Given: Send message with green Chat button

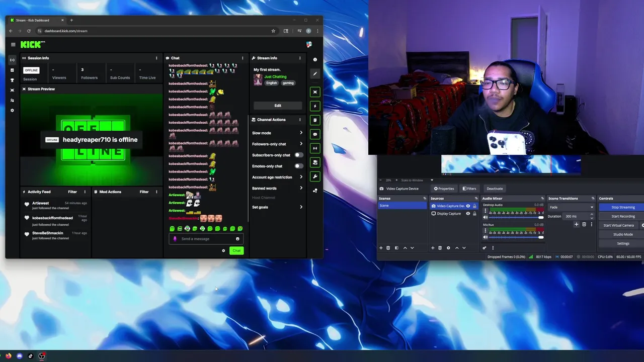Looking at the screenshot, I should click(236, 250).
